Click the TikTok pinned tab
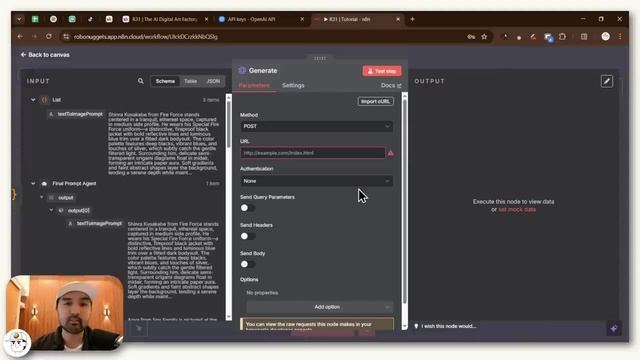The height and width of the screenshot is (360, 640). point(90,19)
